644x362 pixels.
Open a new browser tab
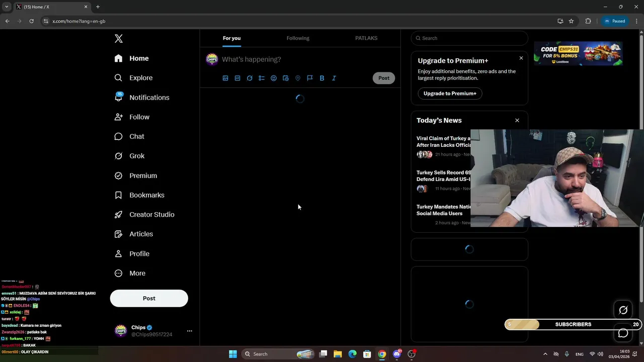click(98, 7)
